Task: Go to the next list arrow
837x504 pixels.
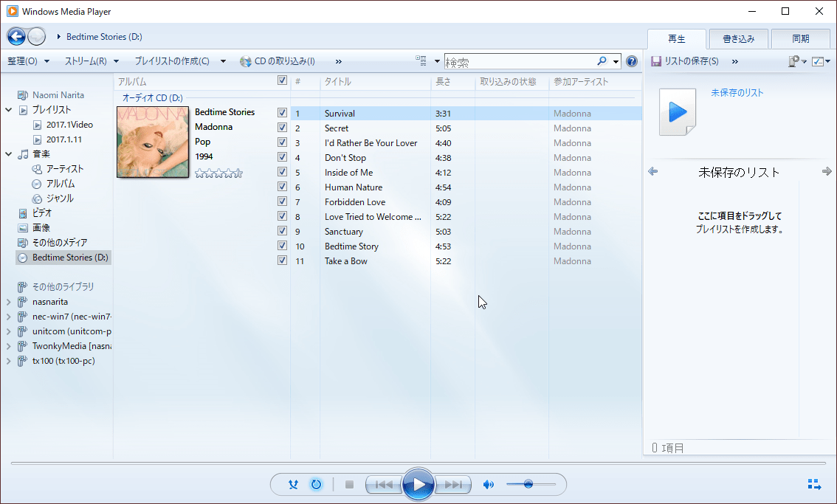Action: pos(827,171)
